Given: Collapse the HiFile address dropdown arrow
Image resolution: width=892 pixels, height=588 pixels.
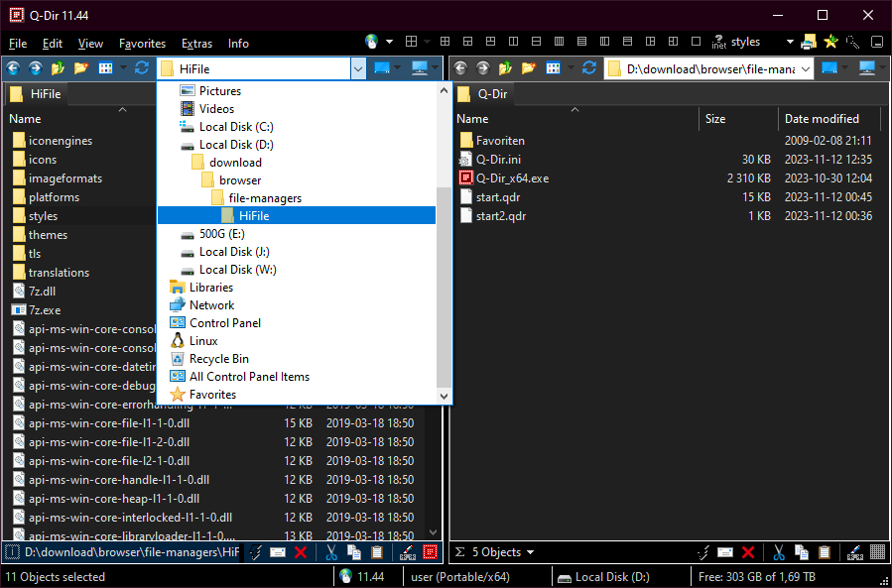Looking at the screenshot, I should [x=358, y=68].
